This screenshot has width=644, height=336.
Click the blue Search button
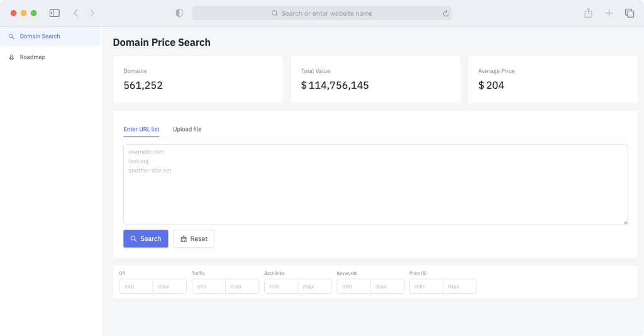pos(146,238)
